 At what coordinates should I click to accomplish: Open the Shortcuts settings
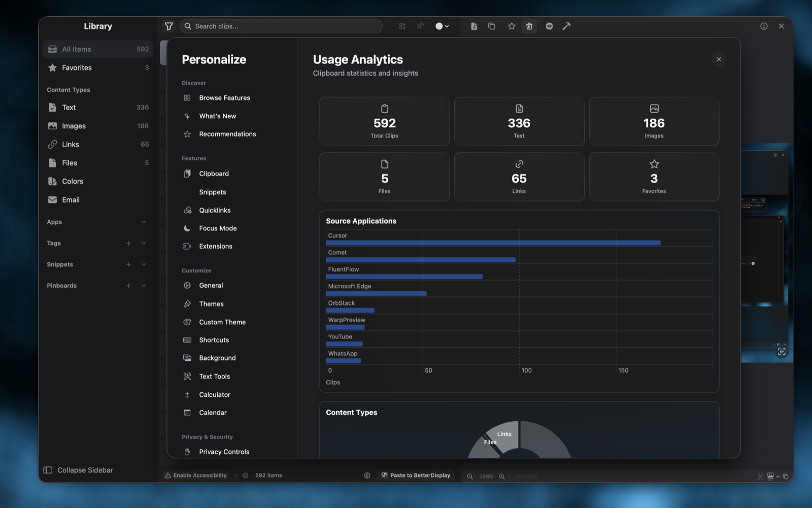[214, 340]
